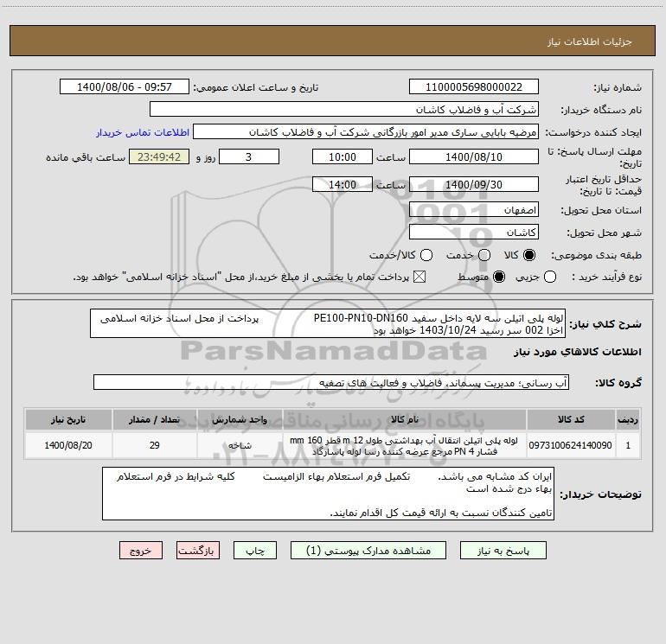Click the چاپ print button
The image size is (666, 644).
pos(255,551)
